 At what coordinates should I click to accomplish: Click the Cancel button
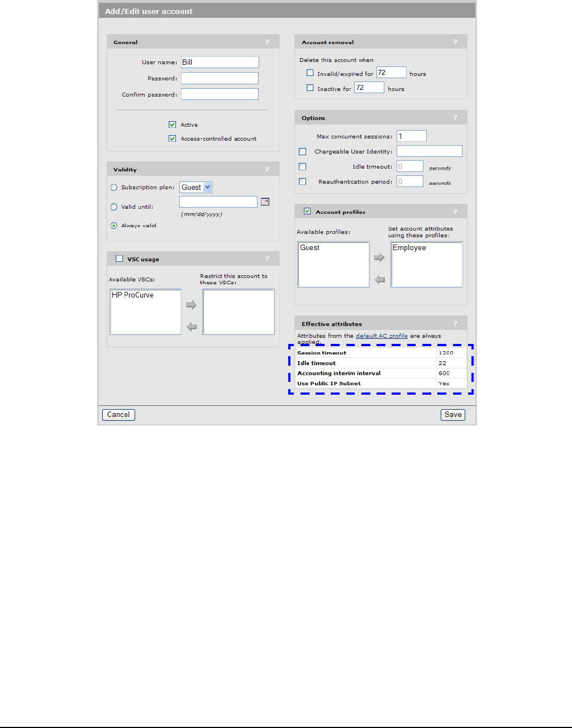118,415
